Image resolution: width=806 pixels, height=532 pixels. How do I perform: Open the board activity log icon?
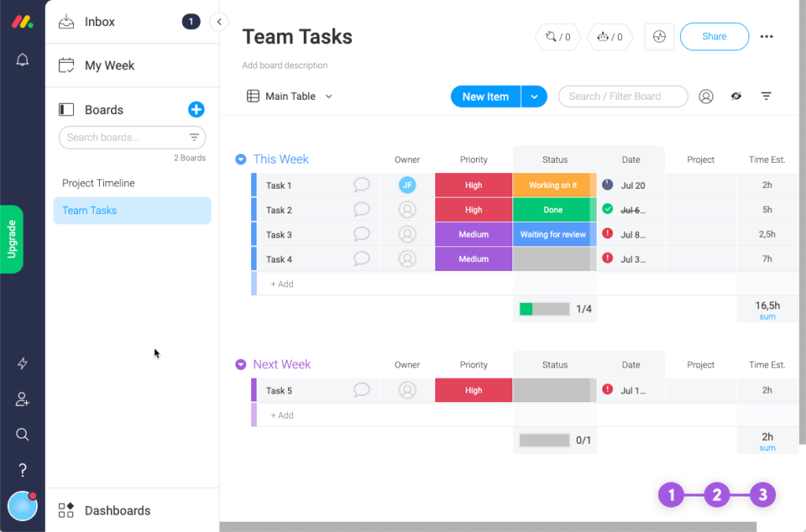(x=659, y=36)
